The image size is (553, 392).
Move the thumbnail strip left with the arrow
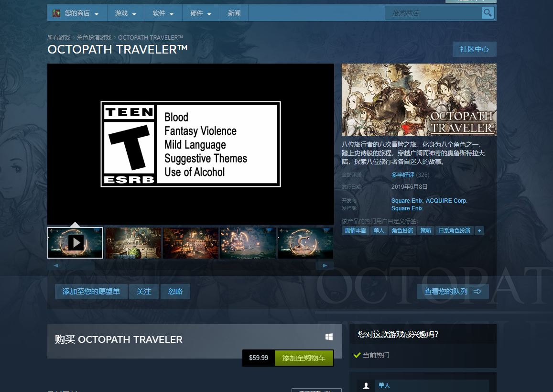coord(56,265)
